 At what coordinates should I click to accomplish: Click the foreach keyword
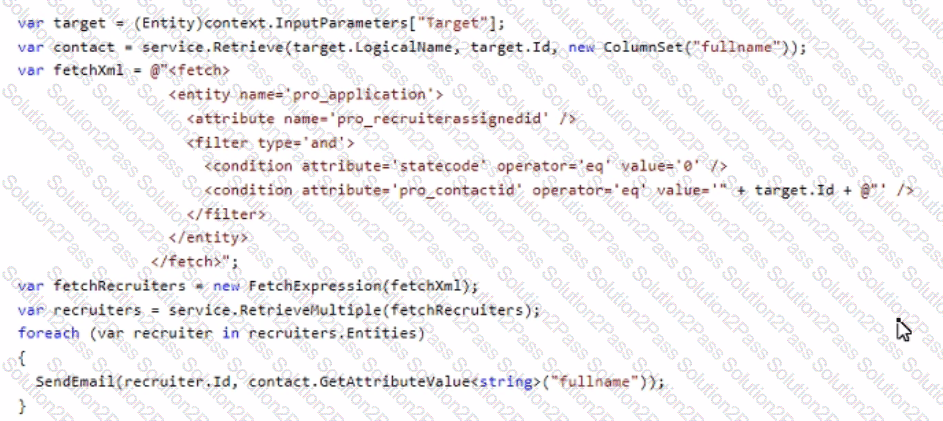click(49, 333)
